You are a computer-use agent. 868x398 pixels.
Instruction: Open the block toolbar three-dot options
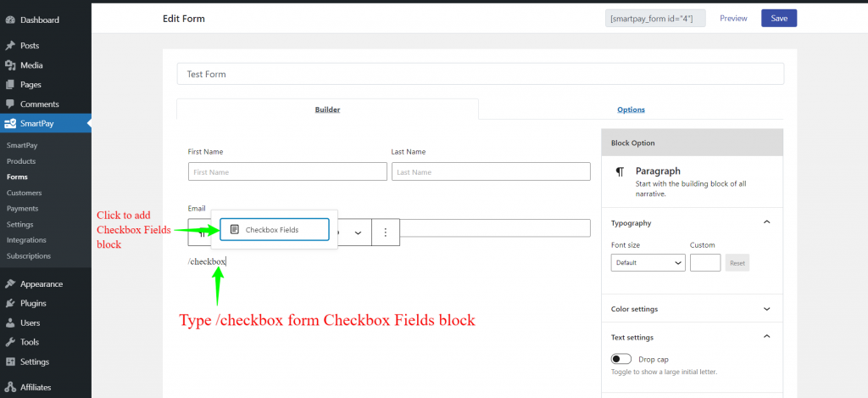(x=386, y=233)
